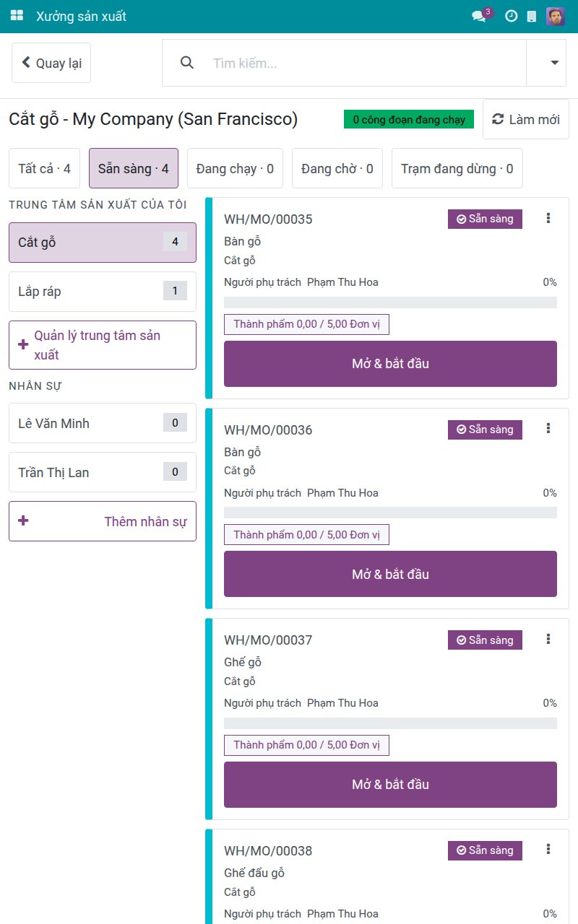
Task: Click the Làm mới refresh button
Action: 526,119
